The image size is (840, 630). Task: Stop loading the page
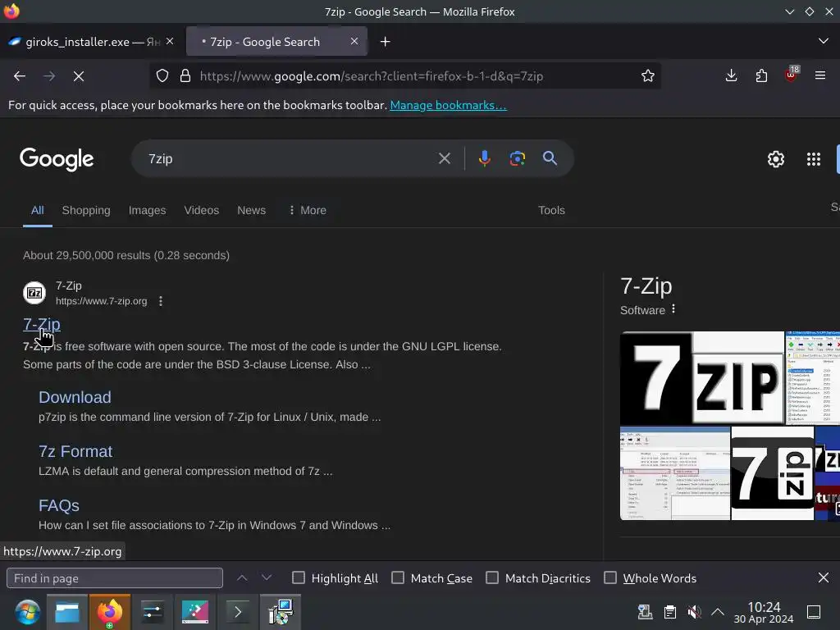(79, 76)
